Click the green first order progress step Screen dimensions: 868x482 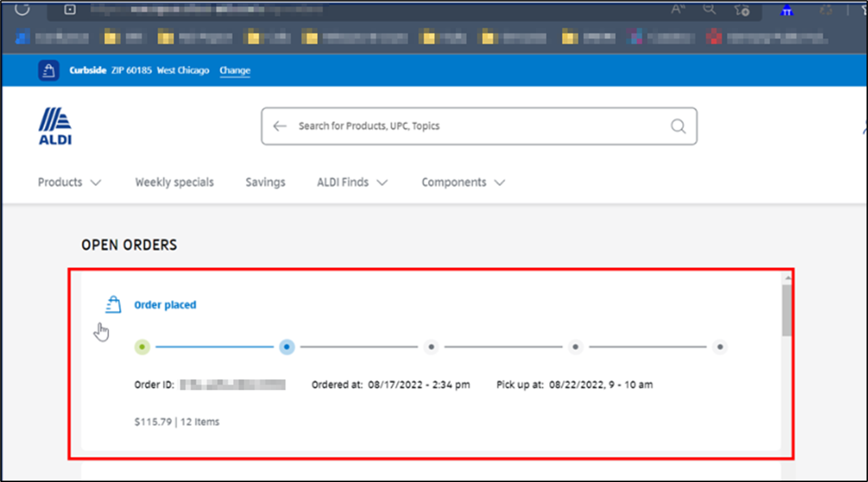(142, 347)
